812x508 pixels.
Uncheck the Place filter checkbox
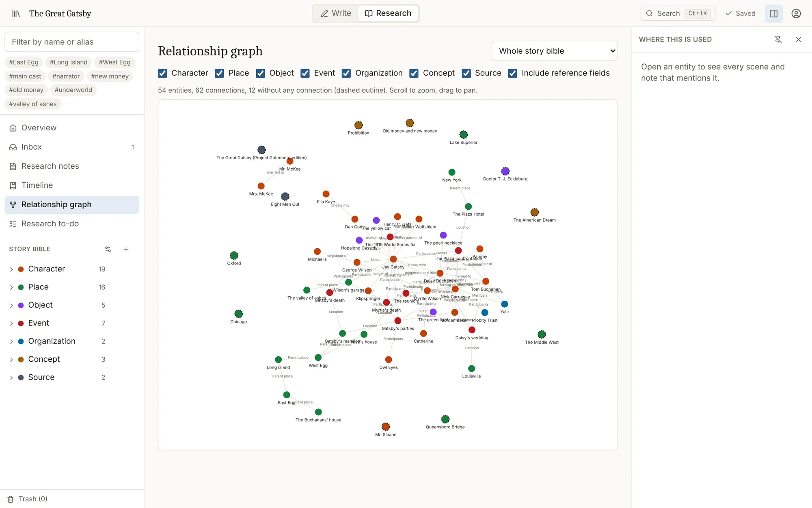[219, 73]
